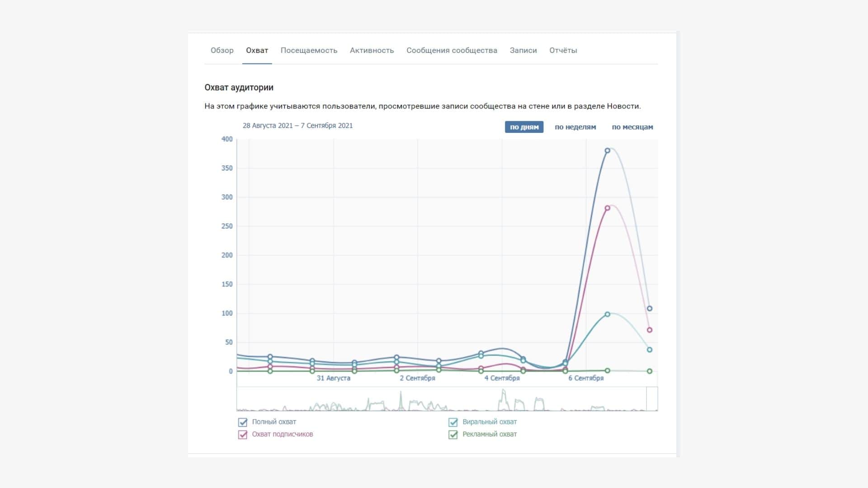Click the viral reach peak point near 100
This screenshot has width=868, height=488.
(x=607, y=314)
